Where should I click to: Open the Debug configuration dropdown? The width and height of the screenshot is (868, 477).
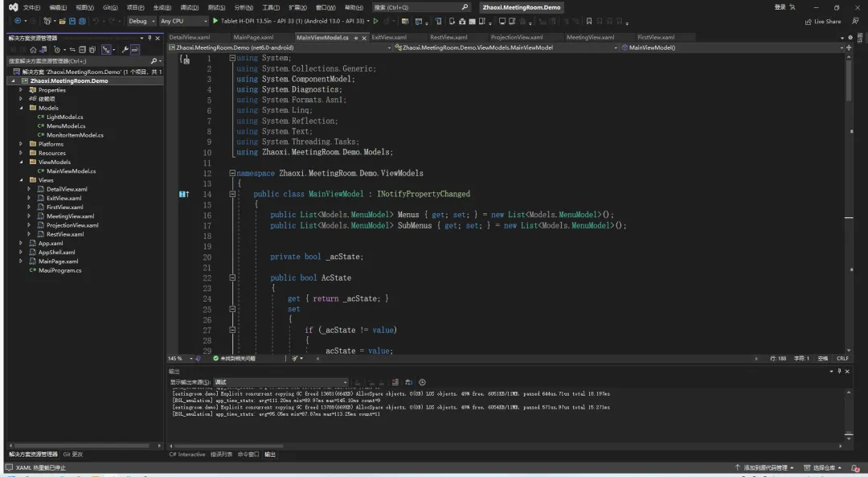click(141, 21)
